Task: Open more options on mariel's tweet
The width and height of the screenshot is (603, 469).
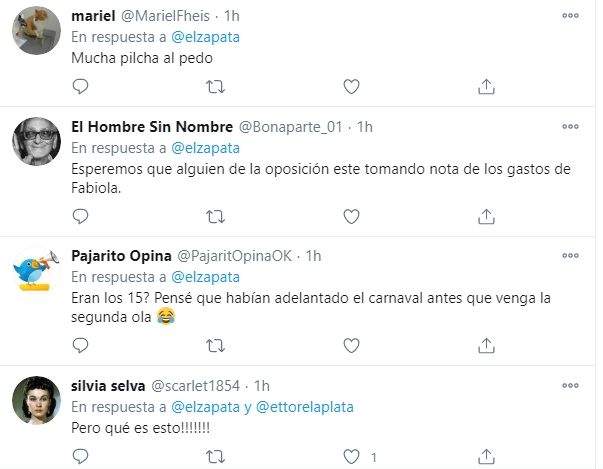Action: tap(570, 16)
